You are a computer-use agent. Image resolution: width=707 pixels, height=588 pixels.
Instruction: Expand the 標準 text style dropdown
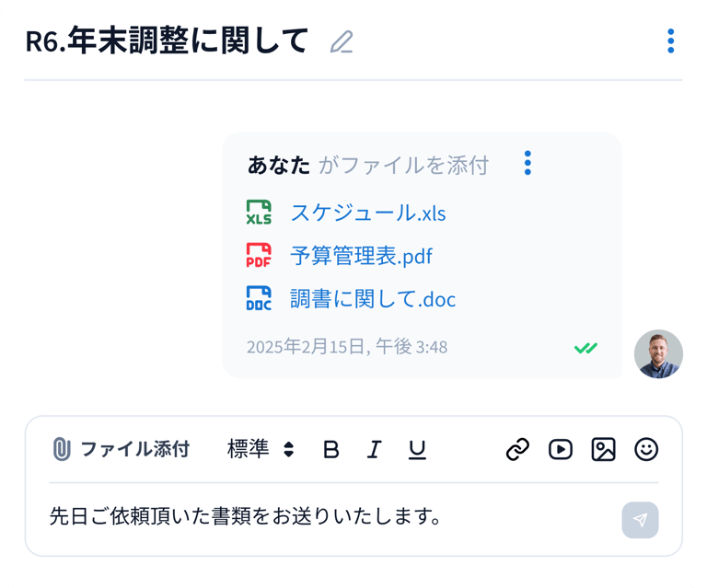261,449
